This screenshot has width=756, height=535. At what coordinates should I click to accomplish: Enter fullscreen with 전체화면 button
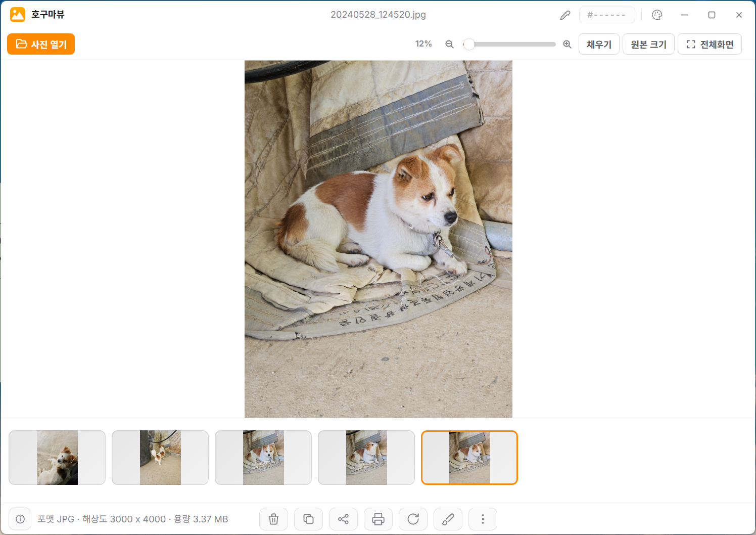(710, 44)
